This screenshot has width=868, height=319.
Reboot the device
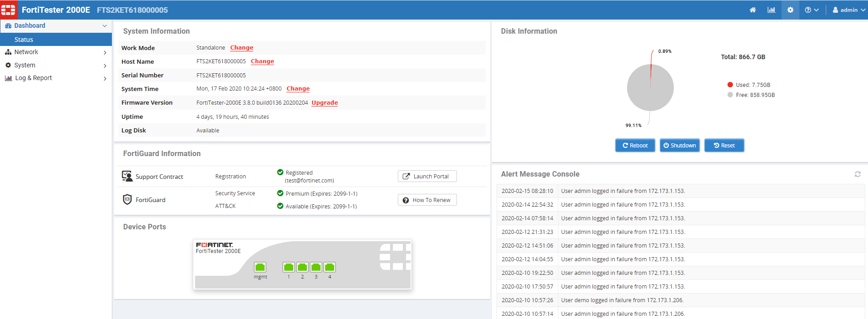(x=635, y=146)
